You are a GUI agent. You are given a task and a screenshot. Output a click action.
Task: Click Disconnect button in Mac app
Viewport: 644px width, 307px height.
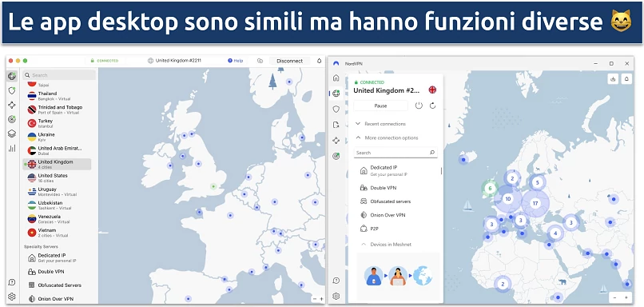pos(289,61)
